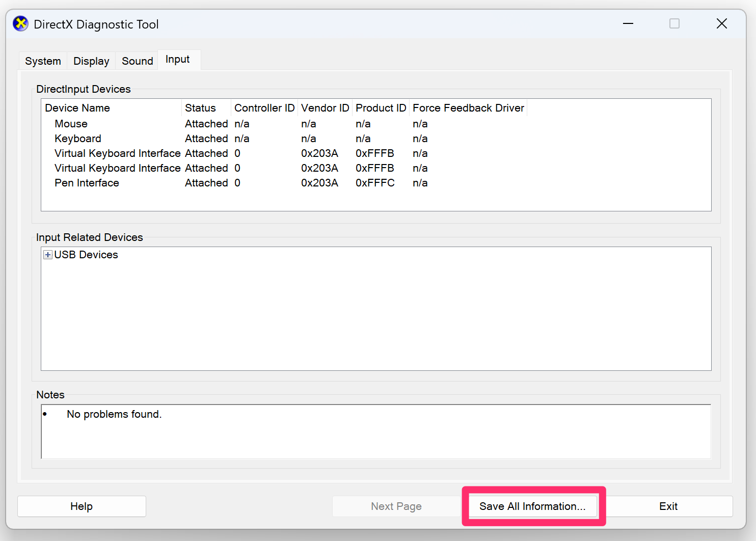Switch to the Display tab
This screenshot has height=541, width=756.
tap(91, 61)
